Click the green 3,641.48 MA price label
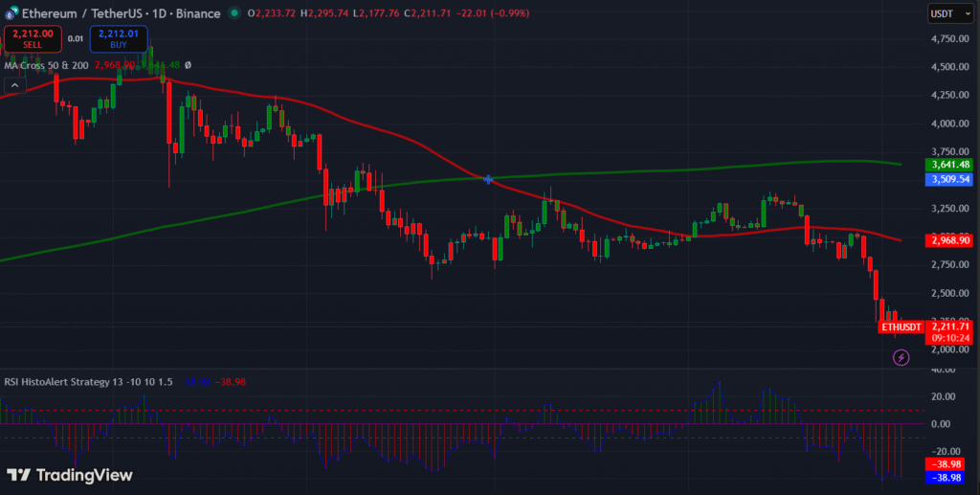This screenshot has height=495, width=980. (x=948, y=165)
